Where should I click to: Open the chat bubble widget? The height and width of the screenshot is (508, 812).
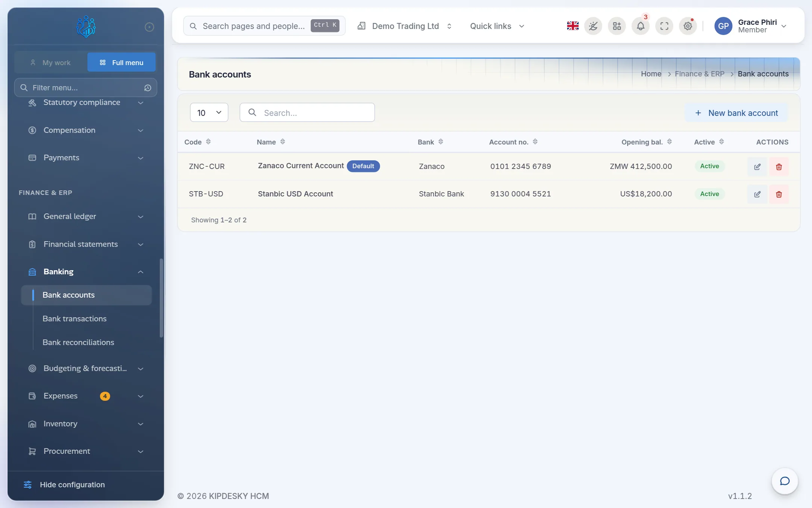(x=785, y=481)
